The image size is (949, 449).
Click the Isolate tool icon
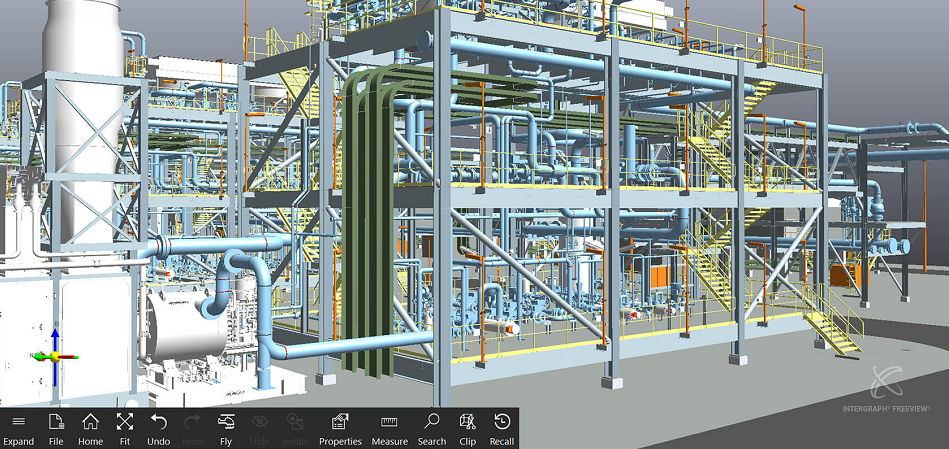point(295,427)
